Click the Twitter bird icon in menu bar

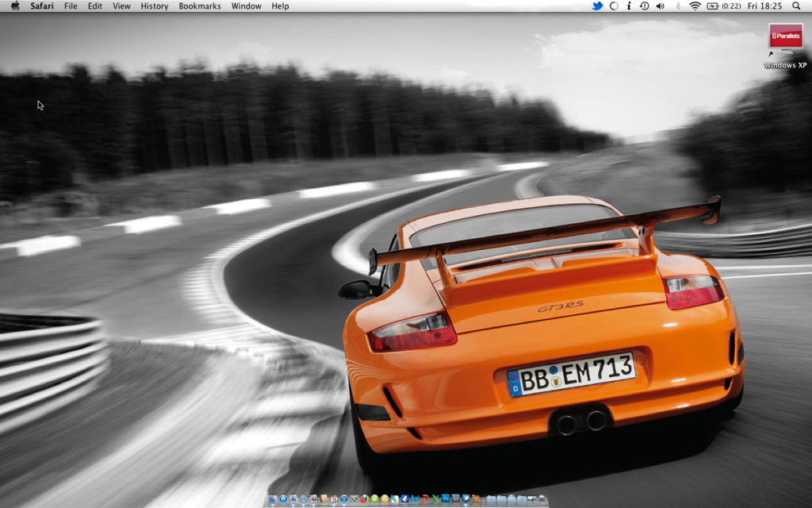(597, 6)
